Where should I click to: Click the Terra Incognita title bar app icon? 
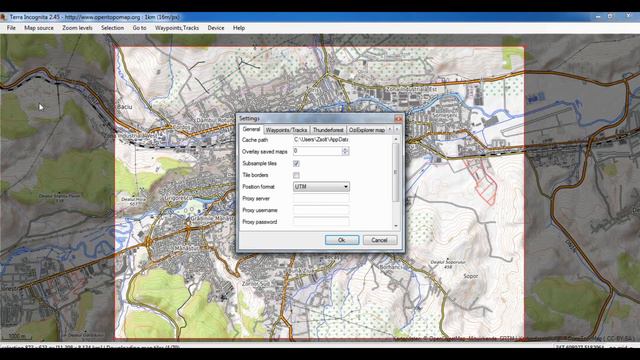[3, 17]
